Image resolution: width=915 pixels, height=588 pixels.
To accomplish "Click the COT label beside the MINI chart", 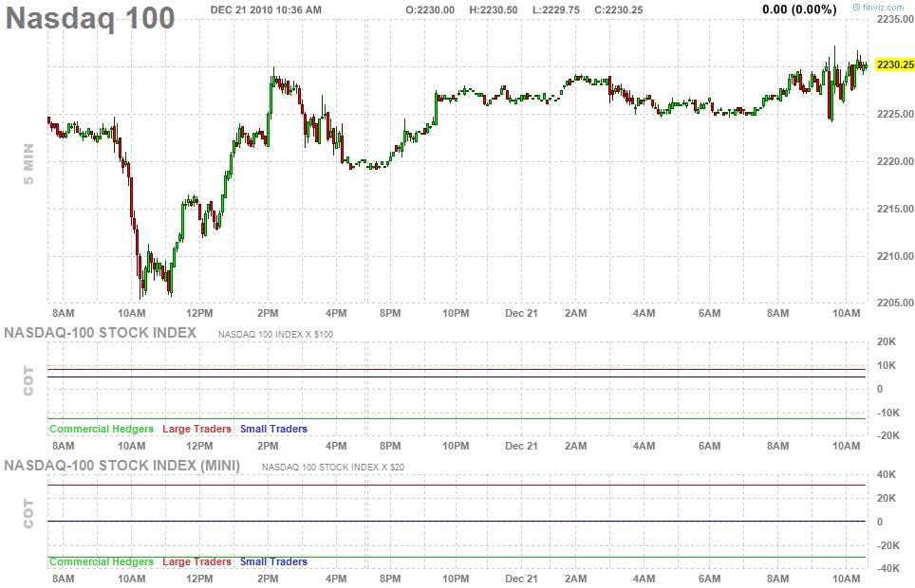I will [x=28, y=513].
